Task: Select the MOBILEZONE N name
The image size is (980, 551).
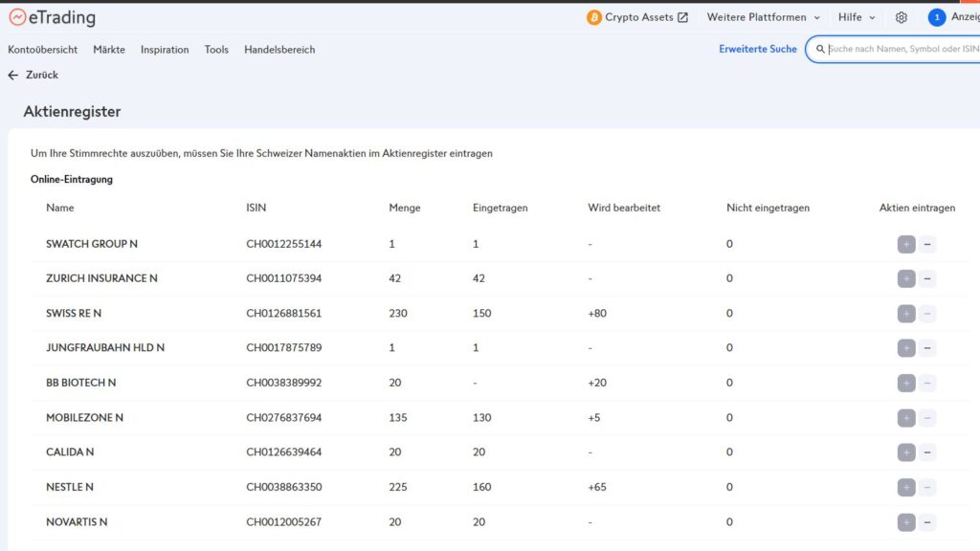Action: [x=84, y=418]
